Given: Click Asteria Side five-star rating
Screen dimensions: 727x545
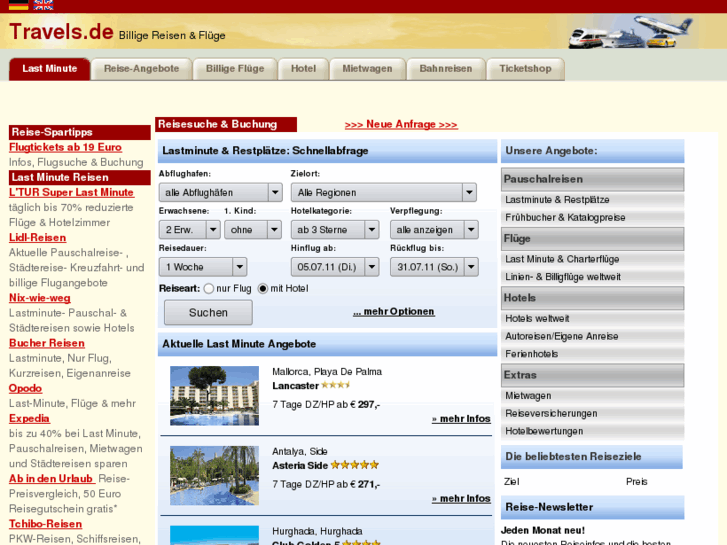Looking at the screenshot, I should coord(355,465).
